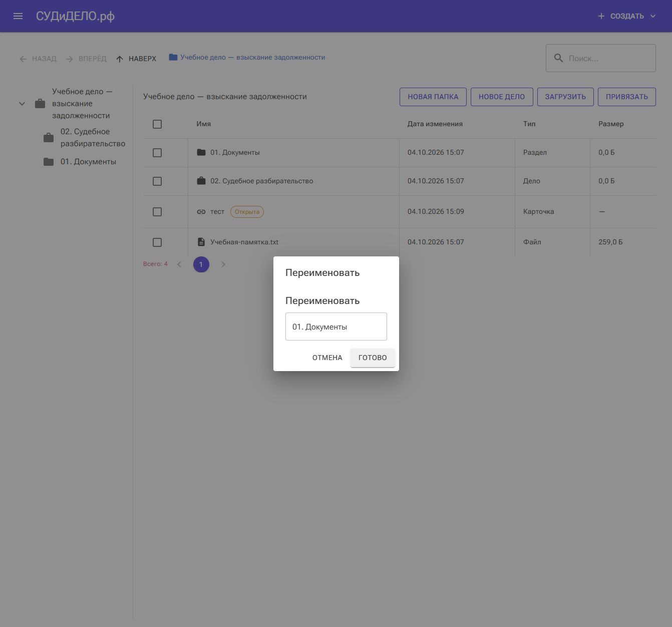Click the Учебная-памятка.txt file name
Viewport: 672px width, 627px height.
pyautogui.click(x=244, y=242)
